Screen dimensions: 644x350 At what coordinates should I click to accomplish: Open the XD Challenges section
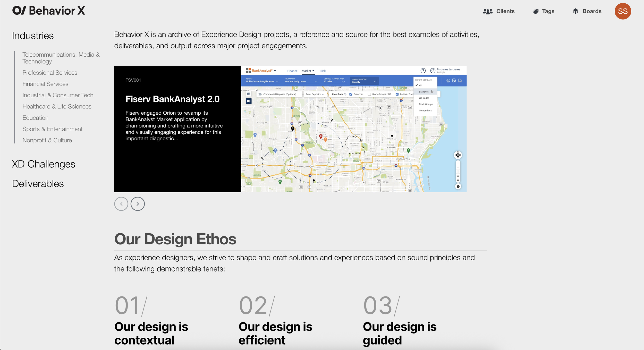click(x=44, y=164)
